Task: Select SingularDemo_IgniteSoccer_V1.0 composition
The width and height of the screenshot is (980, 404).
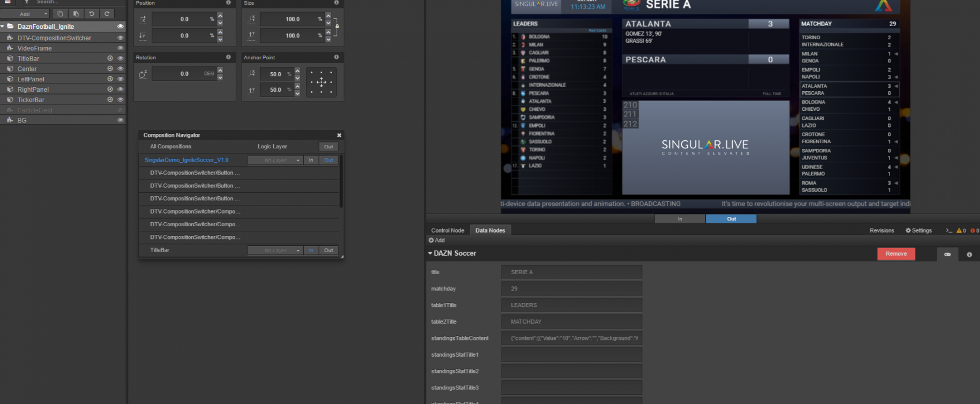Action: pos(186,160)
